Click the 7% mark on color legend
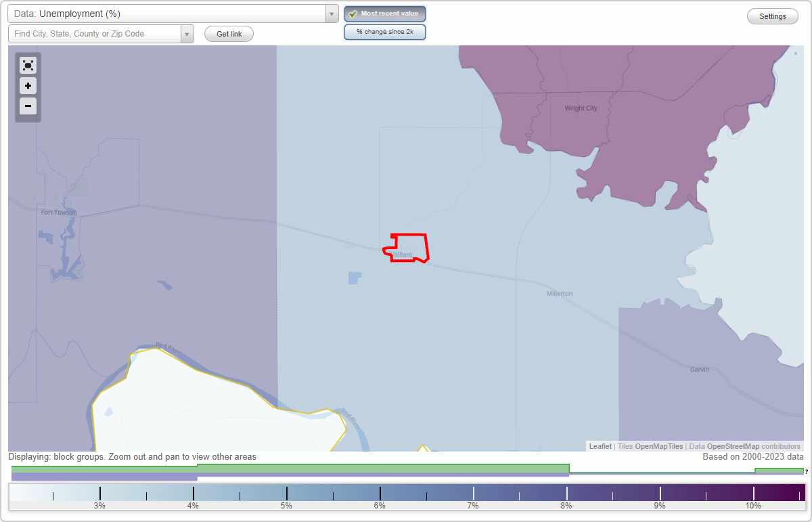The width and height of the screenshot is (812, 522). tap(473, 506)
